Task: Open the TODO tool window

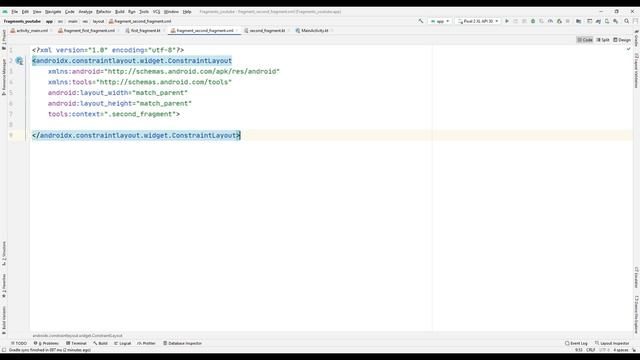Action: (19, 343)
